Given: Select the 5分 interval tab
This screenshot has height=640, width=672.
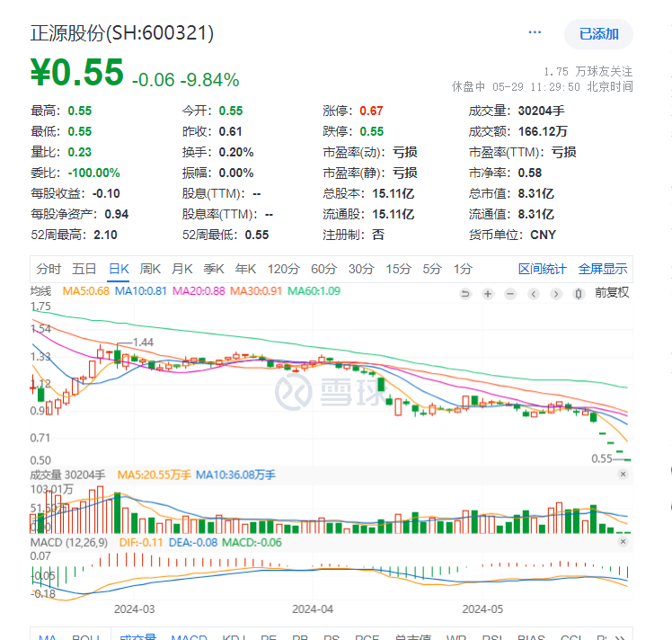Looking at the screenshot, I should coord(432,269).
